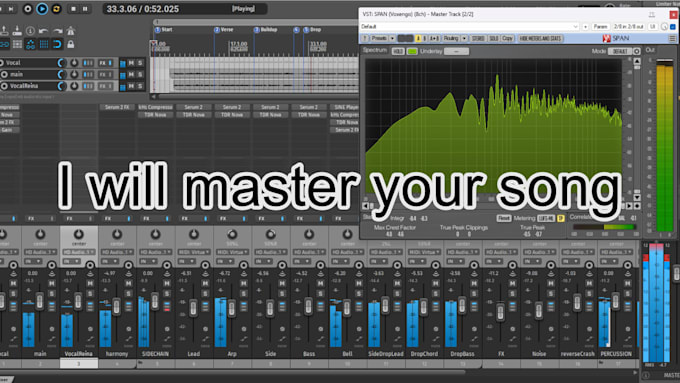
Task: Open the SPAN Presets menu
Action: (x=379, y=39)
